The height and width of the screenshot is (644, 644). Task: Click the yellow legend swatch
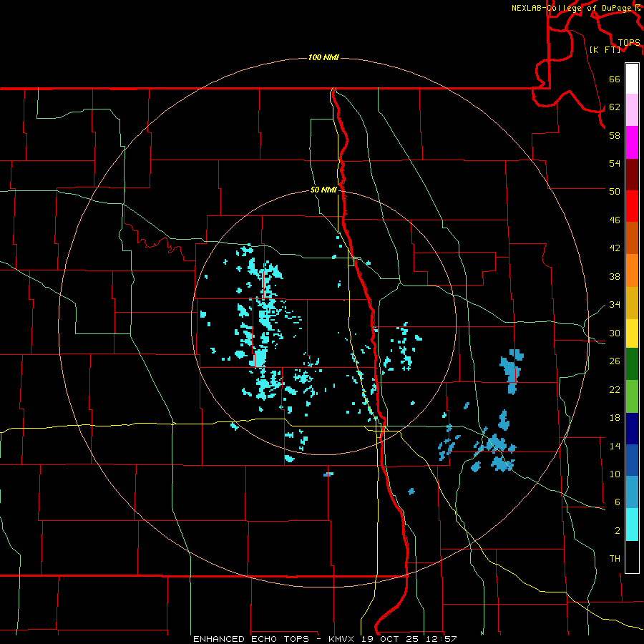pos(632,333)
